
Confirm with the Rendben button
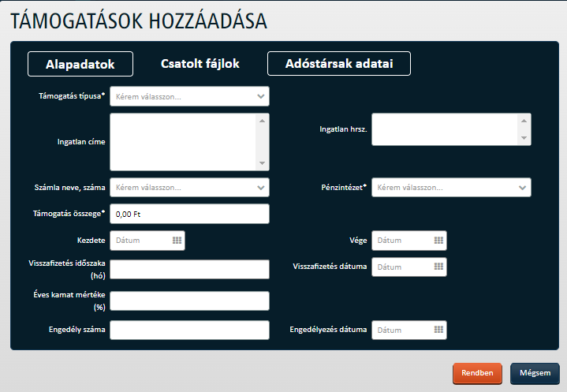click(477, 373)
